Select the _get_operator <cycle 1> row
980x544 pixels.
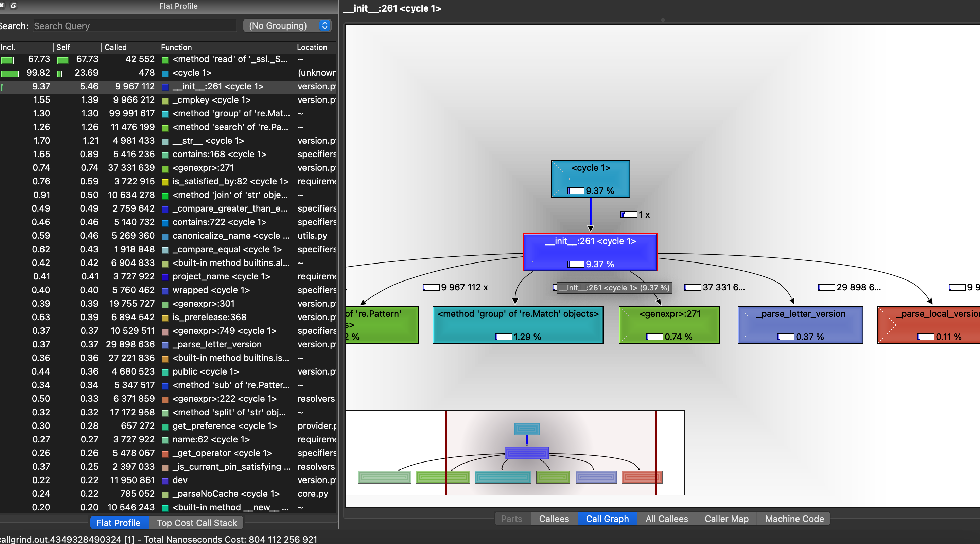[x=168, y=453]
